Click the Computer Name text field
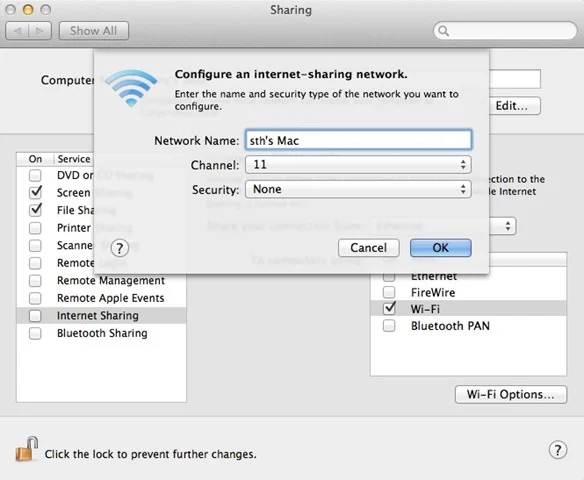The image size is (584, 480). 514,79
